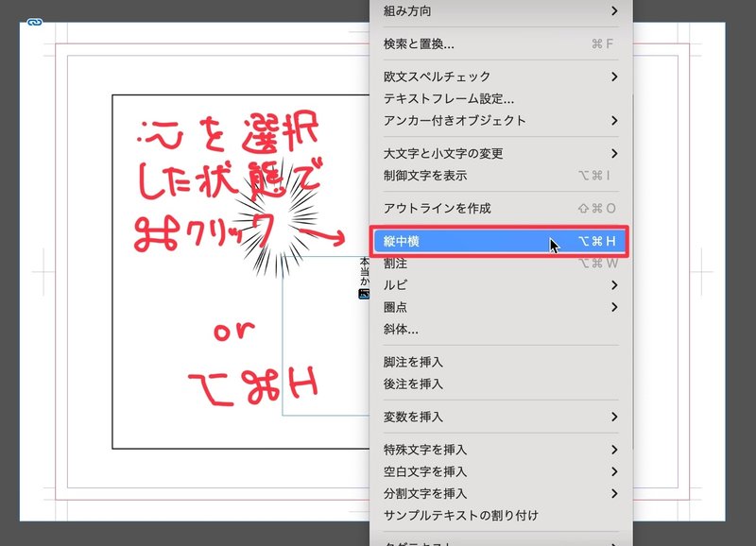Image resolution: width=756 pixels, height=546 pixels.
Task: Open アンカー付きオブジェクト submenu
Action: 501,121
